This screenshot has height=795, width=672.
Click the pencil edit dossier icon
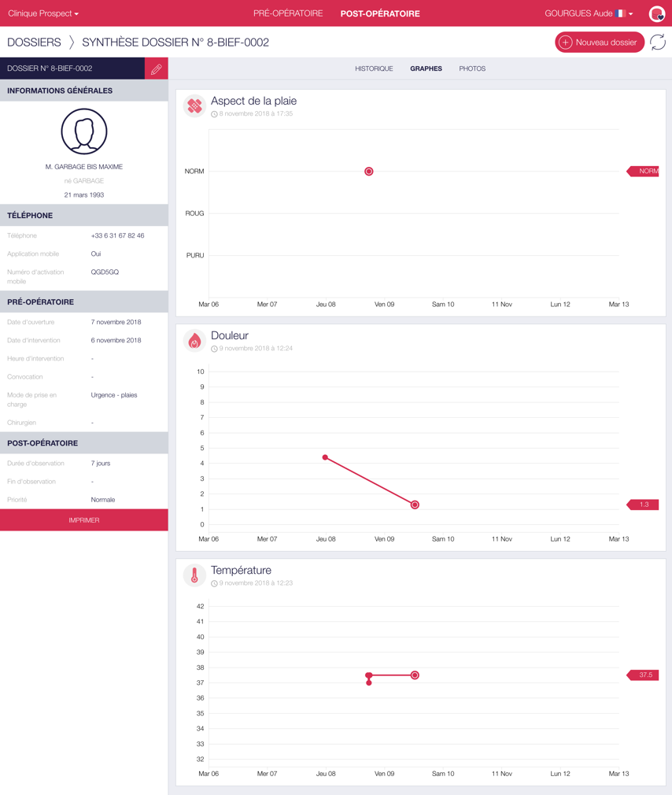click(x=156, y=69)
